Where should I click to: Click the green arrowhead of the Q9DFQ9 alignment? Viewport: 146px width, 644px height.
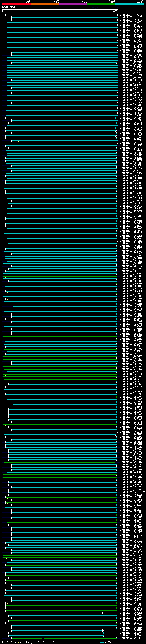pos(114,462)
